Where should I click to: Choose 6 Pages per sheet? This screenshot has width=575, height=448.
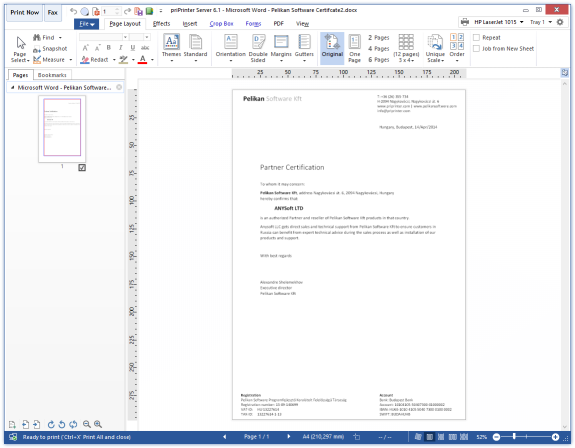tap(378, 60)
